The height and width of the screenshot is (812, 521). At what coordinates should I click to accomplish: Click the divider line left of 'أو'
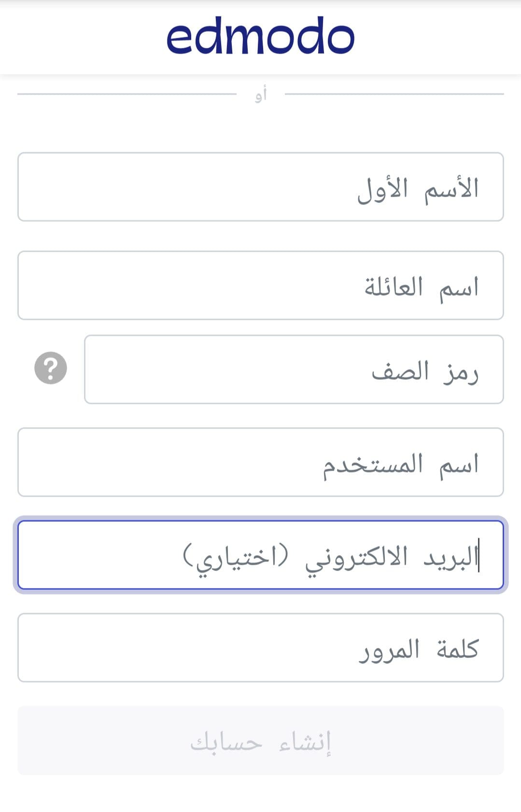pos(127,94)
